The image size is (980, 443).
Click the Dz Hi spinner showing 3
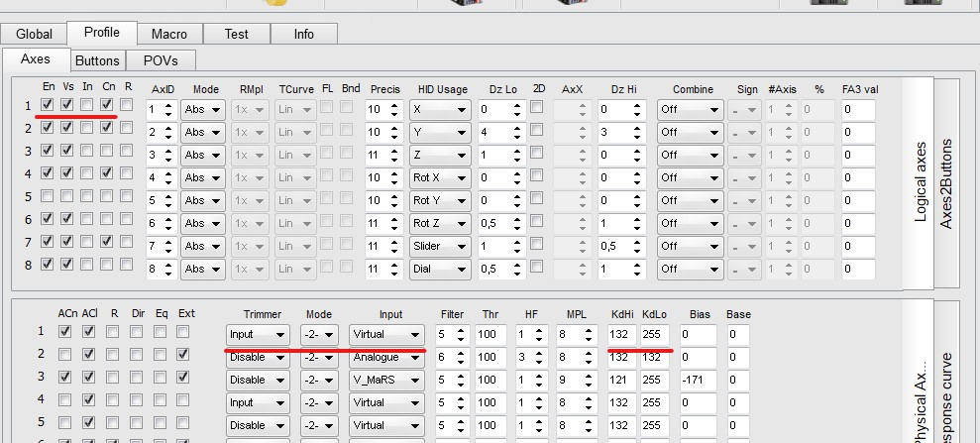pyautogui.click(x=620, y=133)
